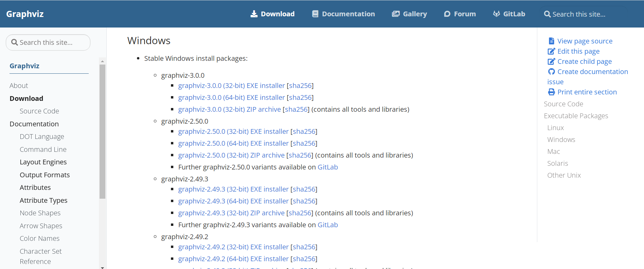The height and width of the screenshot is (269, 644).
Task: Open GitLab link for graphviz-2.50.0 variants
Action: pos(328,167)
